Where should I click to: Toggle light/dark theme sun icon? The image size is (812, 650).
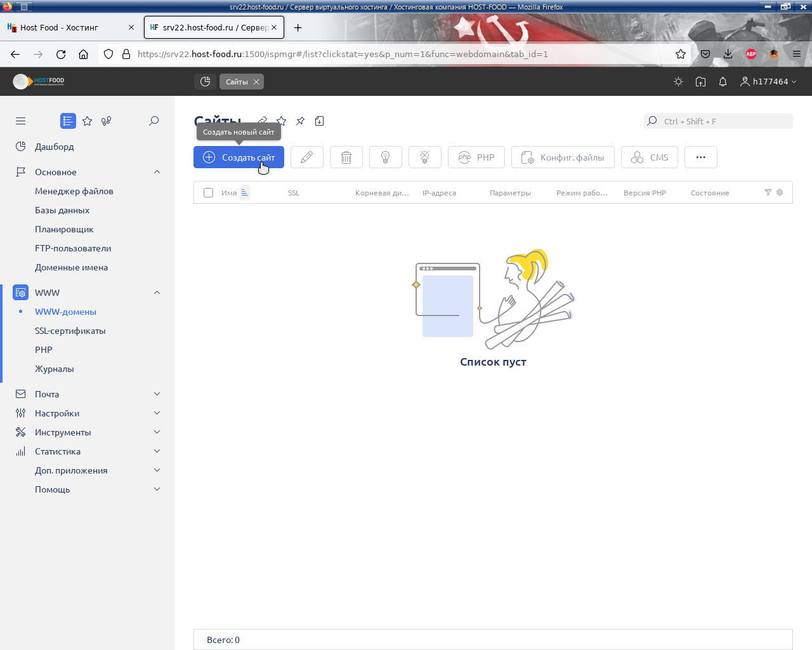click(x=679, y=81)
